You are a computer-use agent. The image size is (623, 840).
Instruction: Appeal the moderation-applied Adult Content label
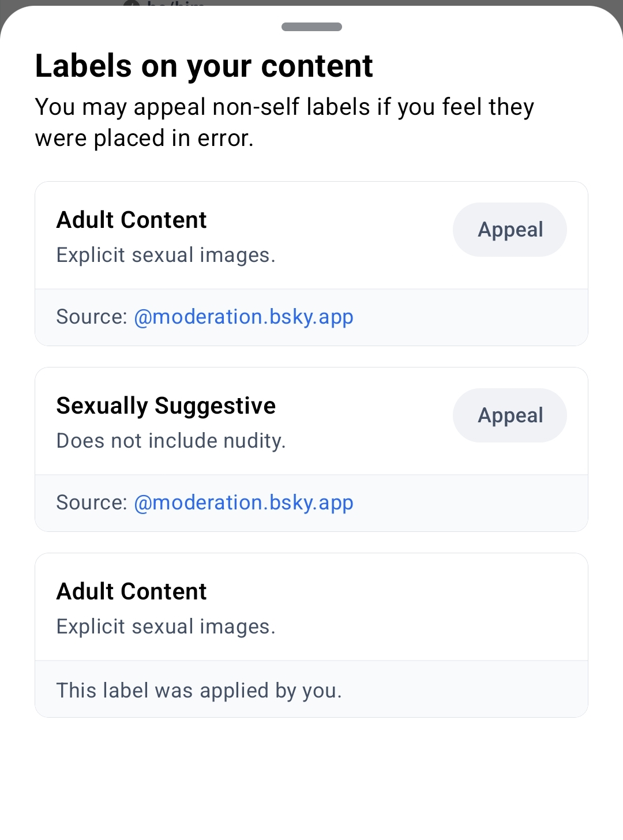509,230
